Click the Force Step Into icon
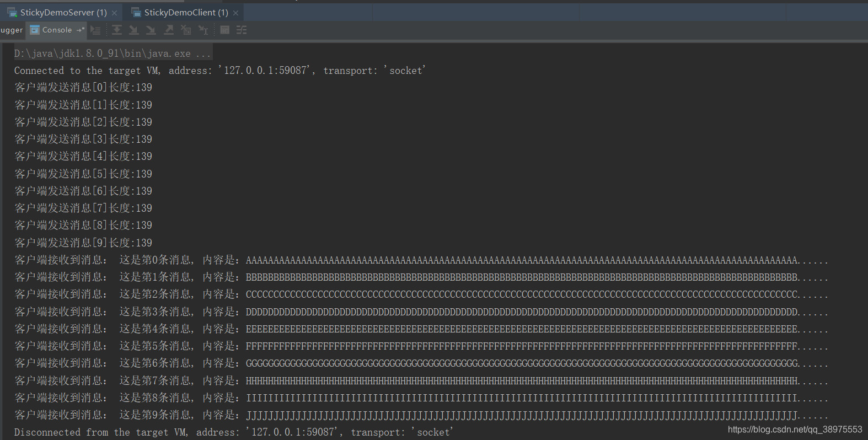 [151, 30]
